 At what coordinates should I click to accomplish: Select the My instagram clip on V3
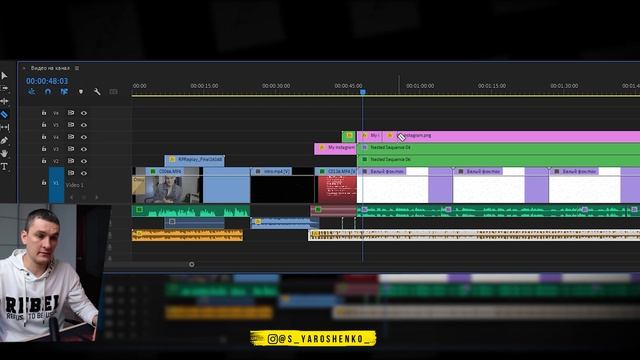pos(335,149)
